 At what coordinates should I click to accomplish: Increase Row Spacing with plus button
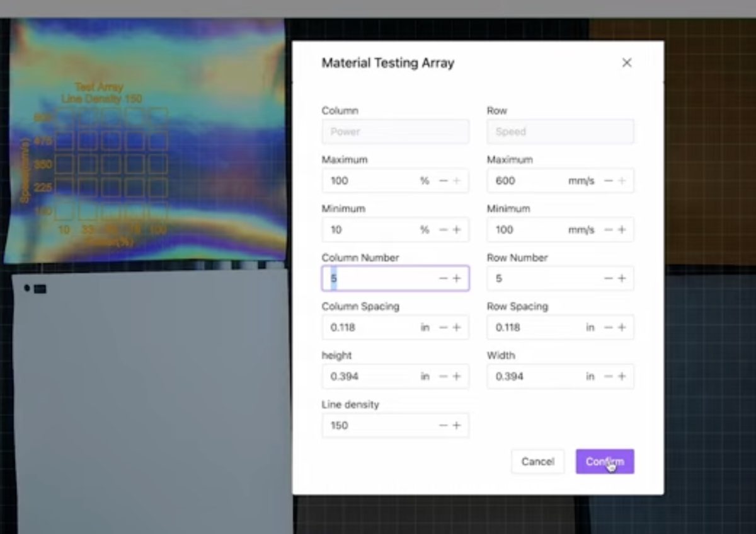tap(622, 327)
